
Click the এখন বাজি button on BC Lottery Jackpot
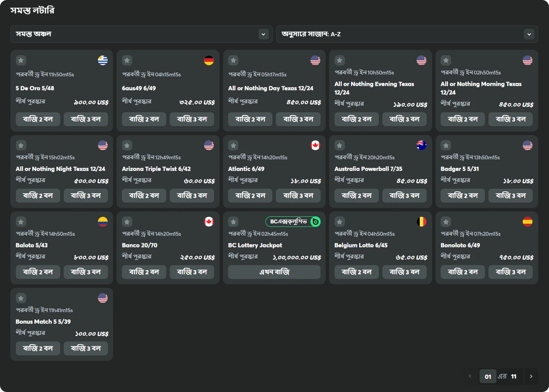(x=274, y=272)
